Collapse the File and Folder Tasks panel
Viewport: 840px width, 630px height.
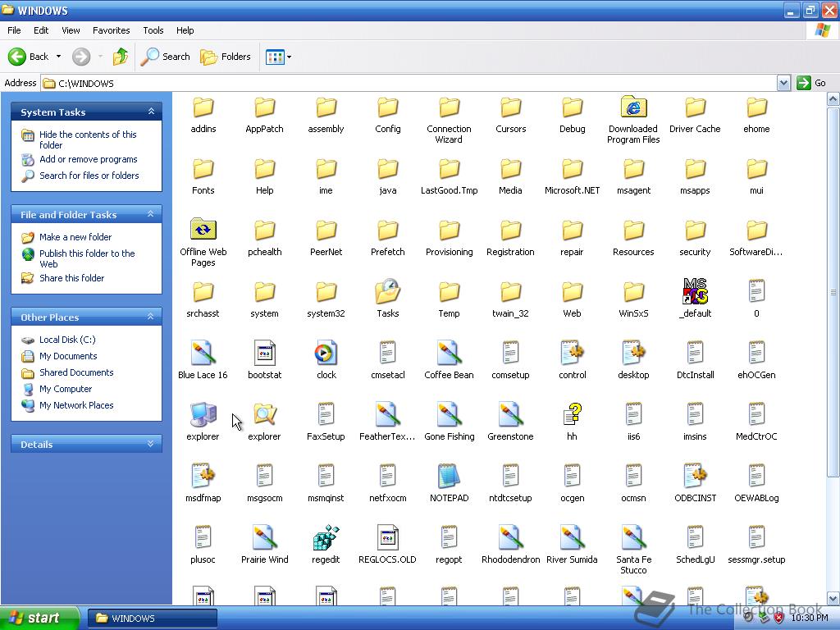151,214
